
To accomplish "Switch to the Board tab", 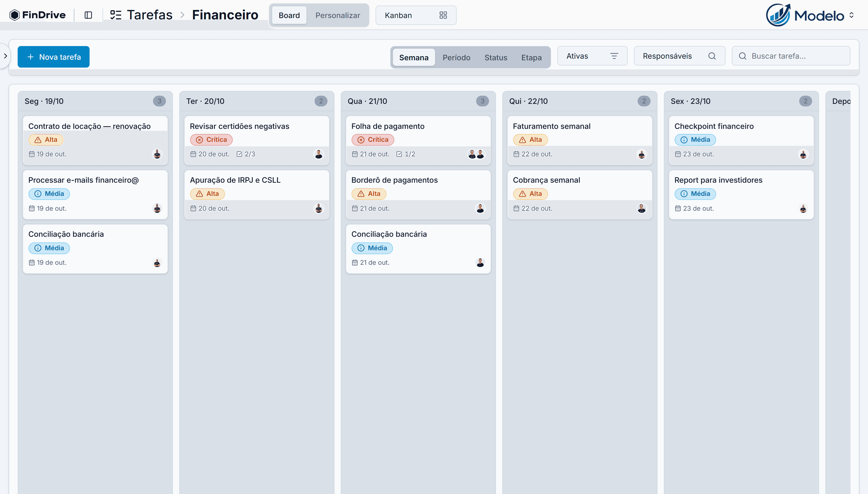I will point(289,15).
